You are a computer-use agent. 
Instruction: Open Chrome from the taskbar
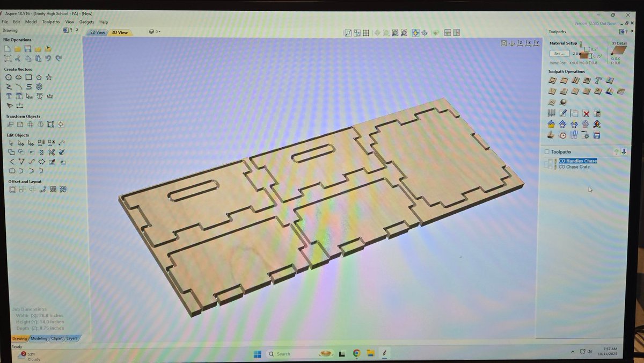356,353
